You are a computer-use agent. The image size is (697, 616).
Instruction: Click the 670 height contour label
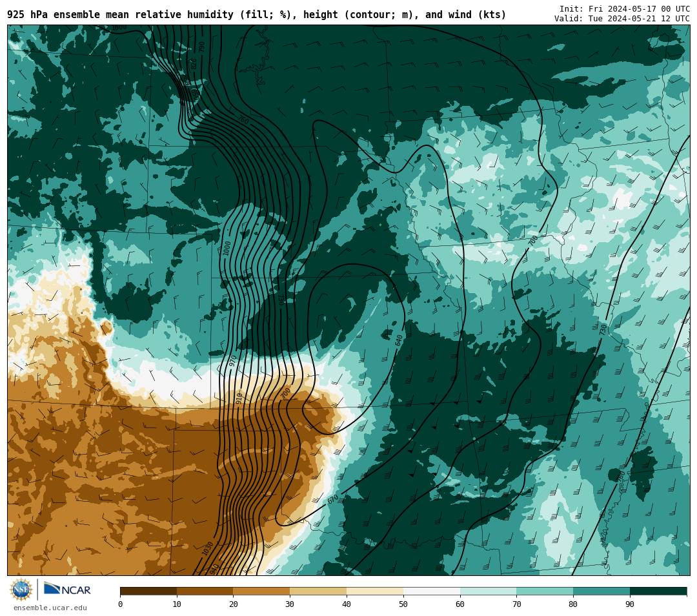[332, 498]
